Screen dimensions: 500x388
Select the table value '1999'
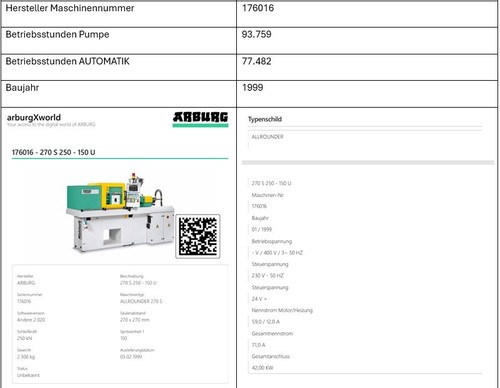253,88
